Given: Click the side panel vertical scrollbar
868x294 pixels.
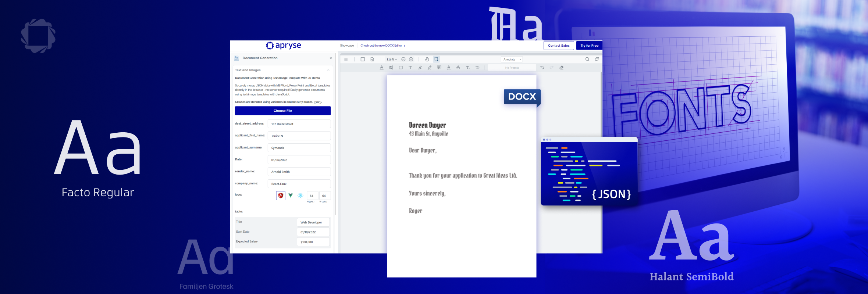Looking at the screenshot, I should click(335, 134).
